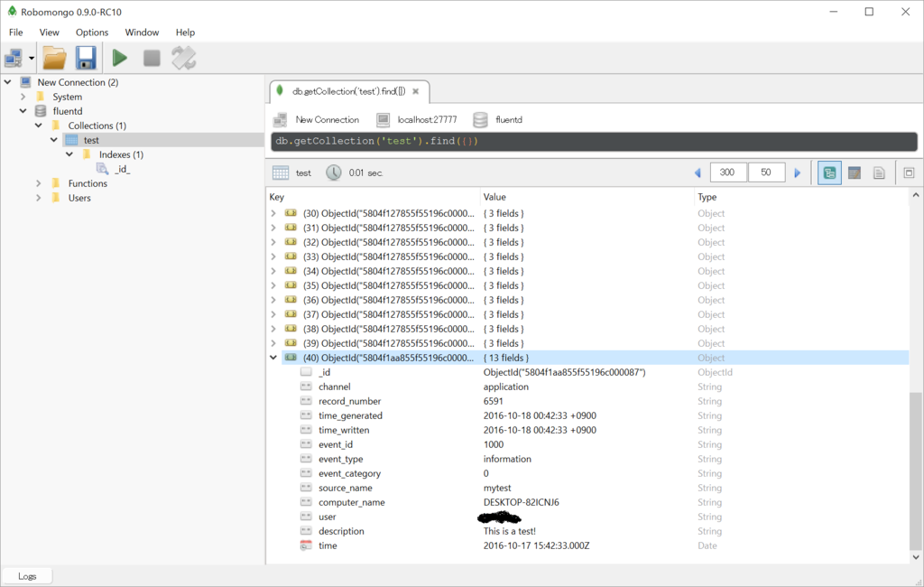924x587 pixels.
Task: Switch results to table view mode icon
Action: coord(854,172)
